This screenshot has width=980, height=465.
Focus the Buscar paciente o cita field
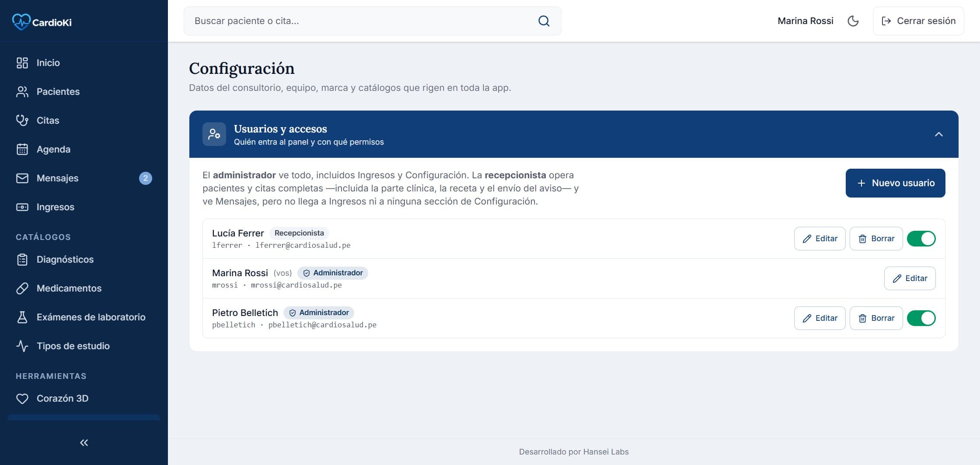pyautogui.click(x=372, y=21)
